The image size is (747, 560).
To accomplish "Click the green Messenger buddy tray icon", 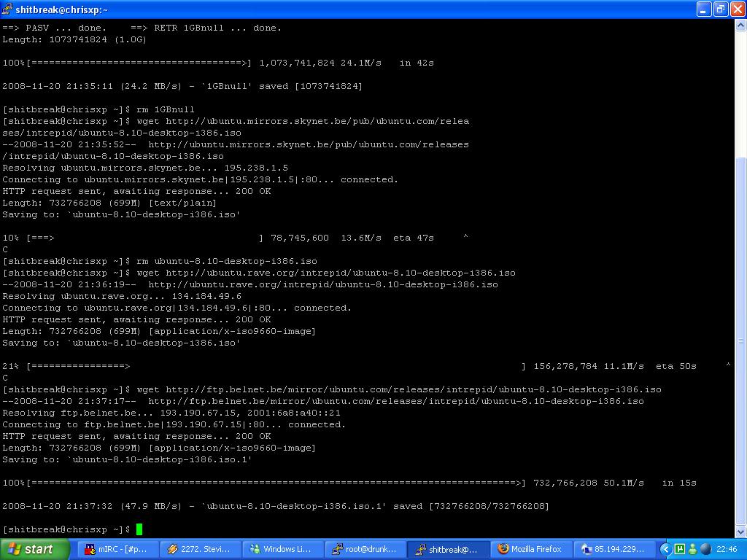I will pyautogui.click(x=692, y=549).
